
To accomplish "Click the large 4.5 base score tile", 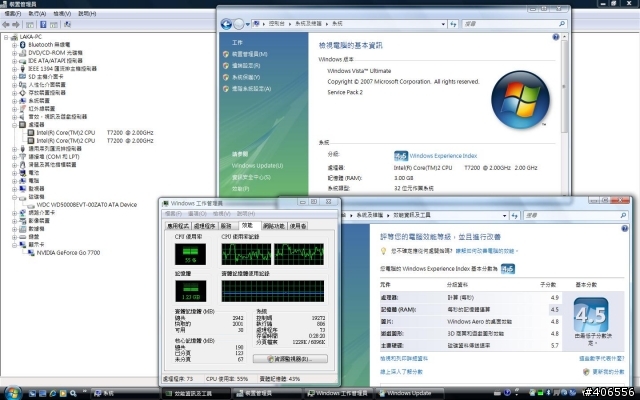I will [x=591, y=315].
